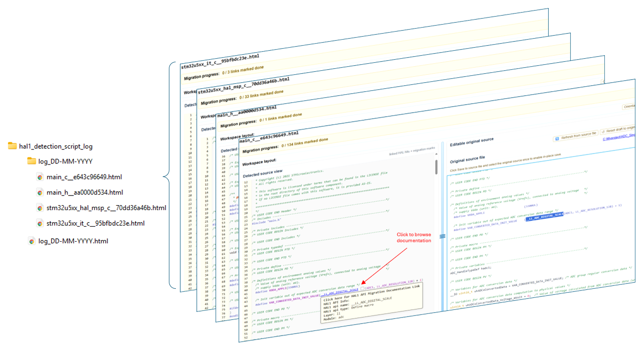Image resolution: width=644 pixels, height=343 pixels.
Task: Click Reset draft to original button
Action: point(618,129)
